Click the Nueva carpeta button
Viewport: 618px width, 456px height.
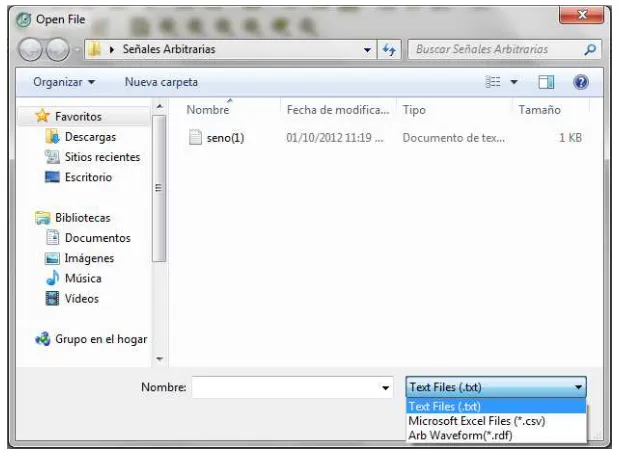click(x=161, y=82)
